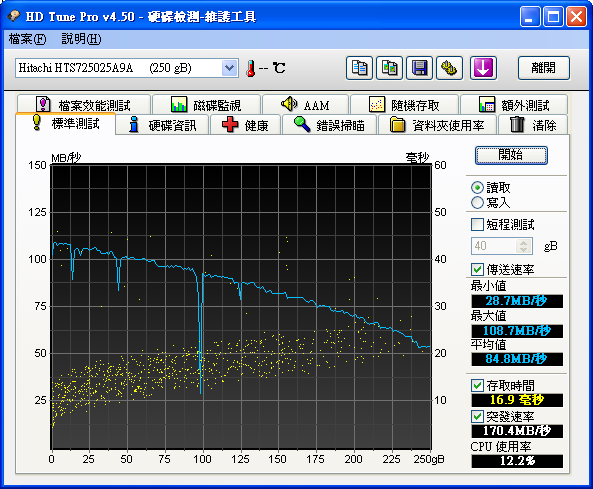The image size is (593, 489).
Task: Click the thermometer temperature icon
Action: coord(250,68)
